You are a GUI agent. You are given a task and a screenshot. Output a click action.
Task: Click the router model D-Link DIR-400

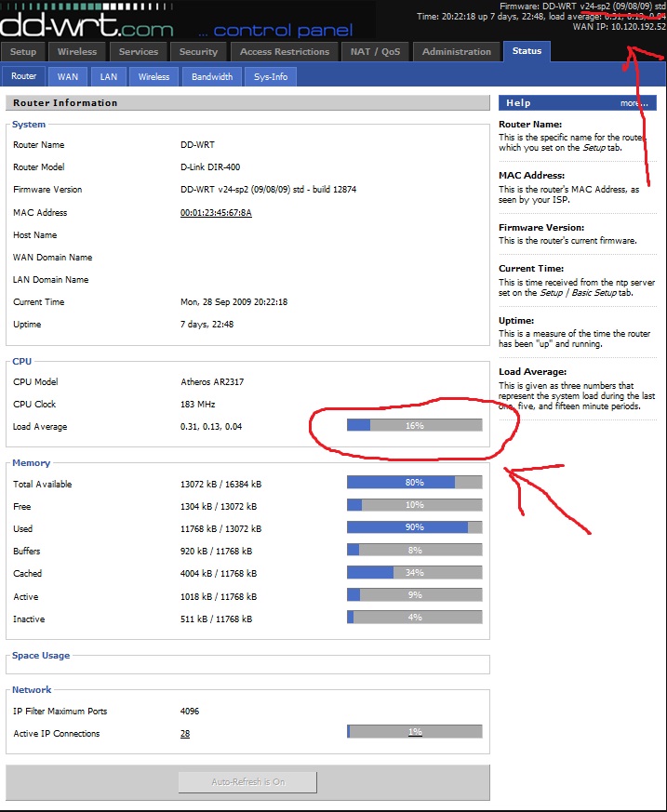tap(210, 166)
